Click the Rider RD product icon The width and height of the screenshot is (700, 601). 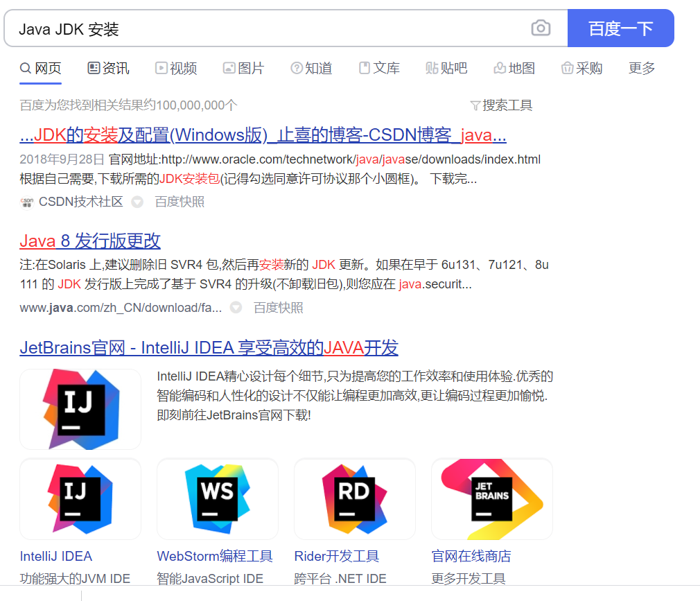[x=354, y=498]
